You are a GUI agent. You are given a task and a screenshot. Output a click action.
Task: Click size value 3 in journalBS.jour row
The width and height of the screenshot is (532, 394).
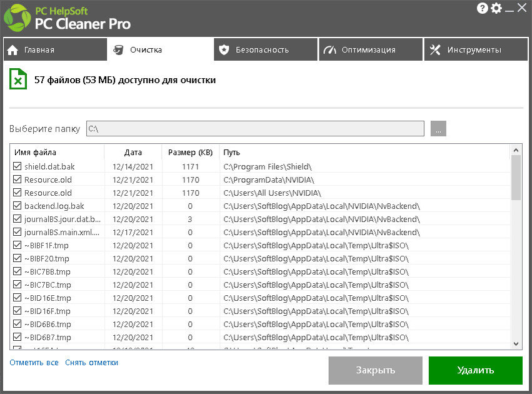[x=190, y=220]
